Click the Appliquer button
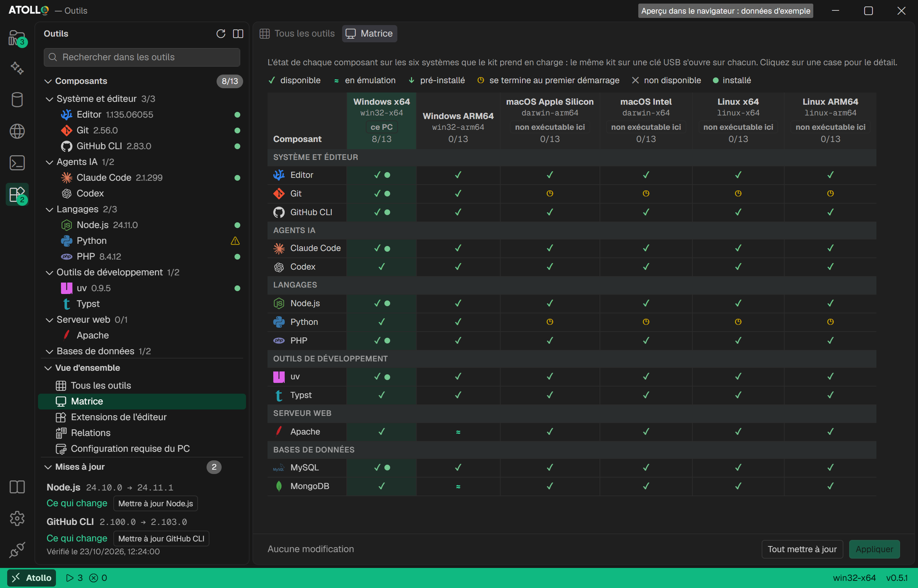918x588 pixels. pyautogui.click(x=874, y=549)
